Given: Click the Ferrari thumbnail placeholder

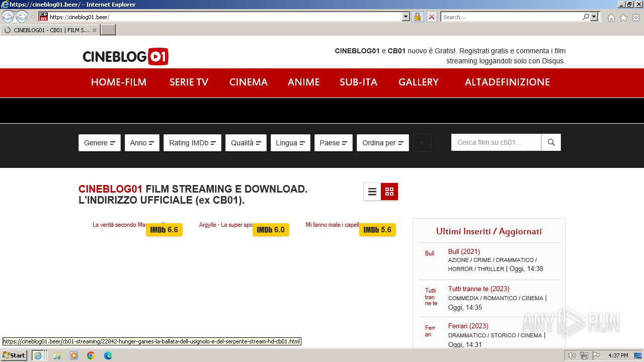Looking at the screenshot, I should click(x=430, y=331).
